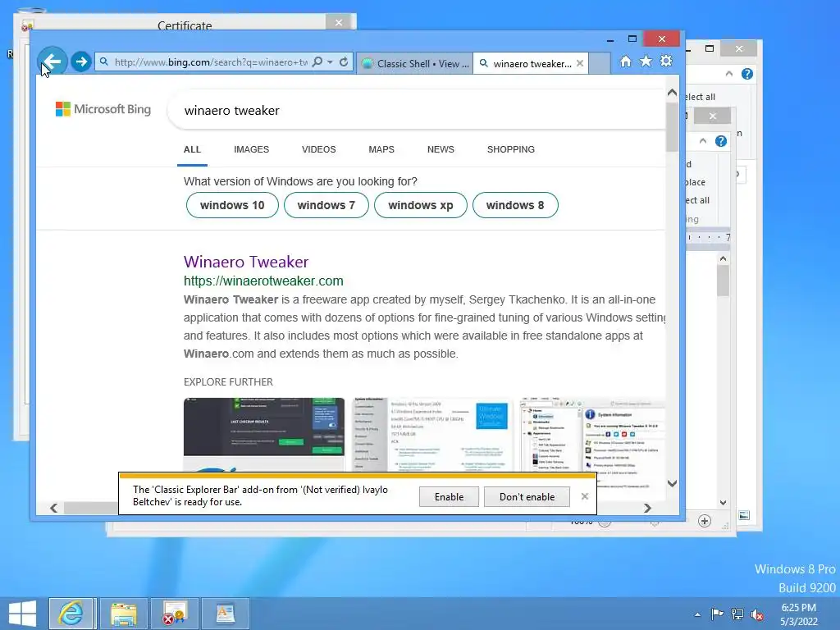
Task: Choose the windows 7 suggestion
Action: coord(326,205)
